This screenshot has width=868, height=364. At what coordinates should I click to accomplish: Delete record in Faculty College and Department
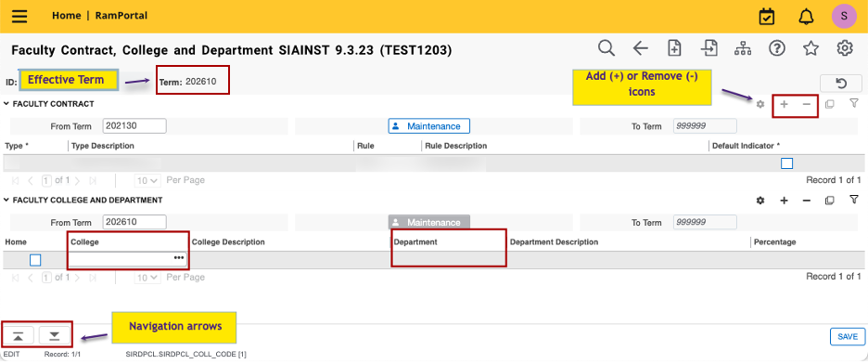click(x=807, y=201)
